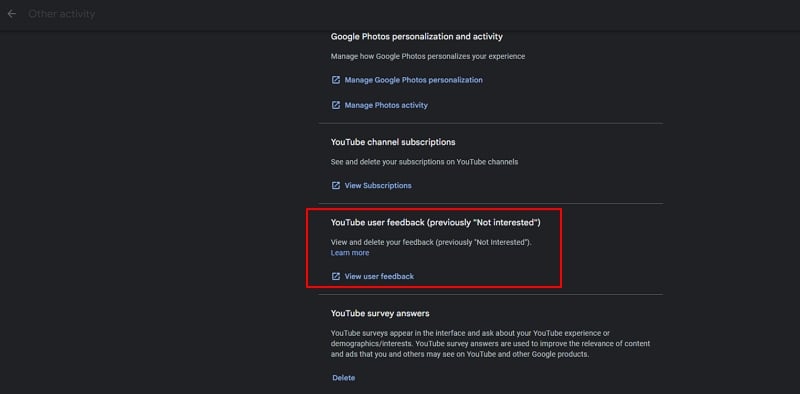Image resolution: width=800 pixels, height=394 pixels.
Task: Click 'See and delete your subscriptions' description
Action: pyautogui.click(x=424, y=162)
